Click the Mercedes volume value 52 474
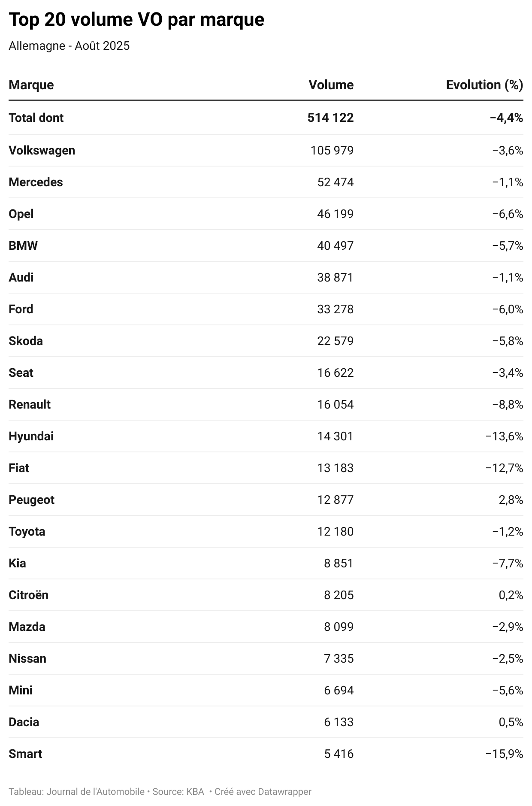Viewport: 532px width, 806px height. point(335,182)
